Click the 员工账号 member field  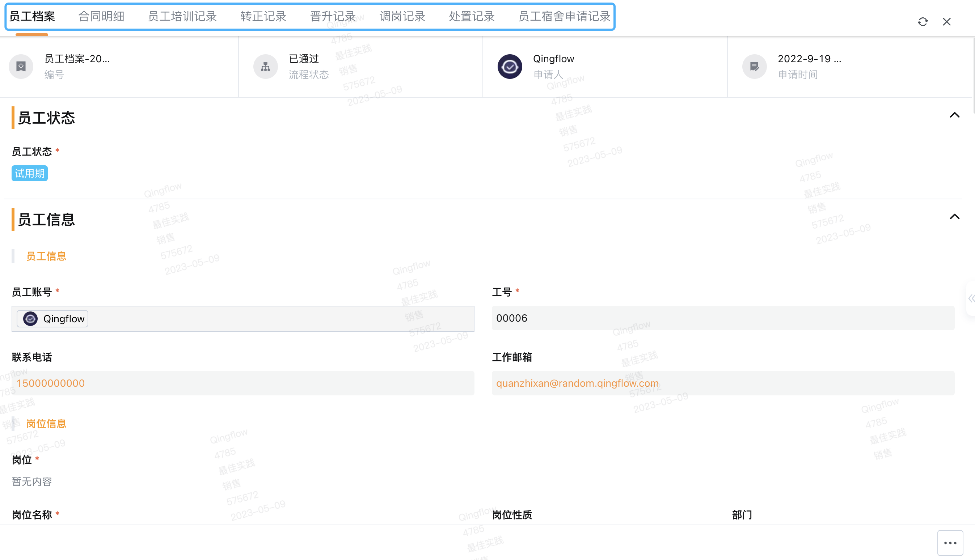243,319
